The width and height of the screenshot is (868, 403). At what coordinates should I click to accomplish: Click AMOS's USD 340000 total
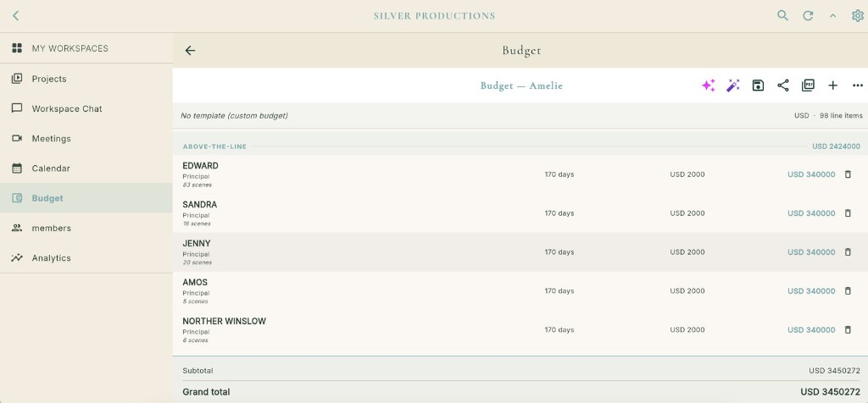(x=811, y=290)
